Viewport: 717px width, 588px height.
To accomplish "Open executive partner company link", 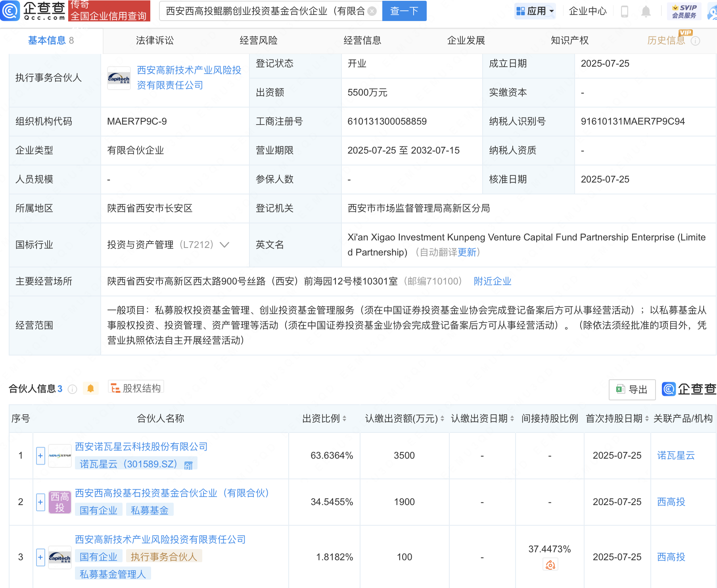I will click(x=189, y=78).
